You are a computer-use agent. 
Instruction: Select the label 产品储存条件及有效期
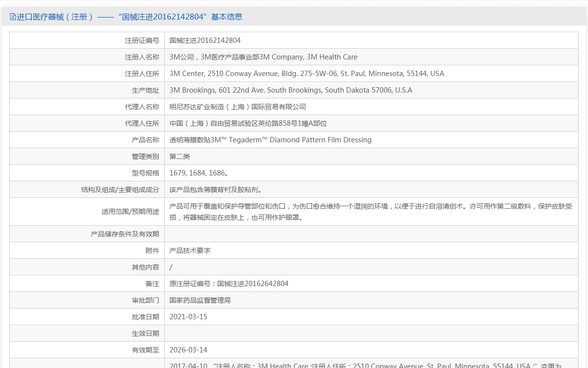click(125, 234)
